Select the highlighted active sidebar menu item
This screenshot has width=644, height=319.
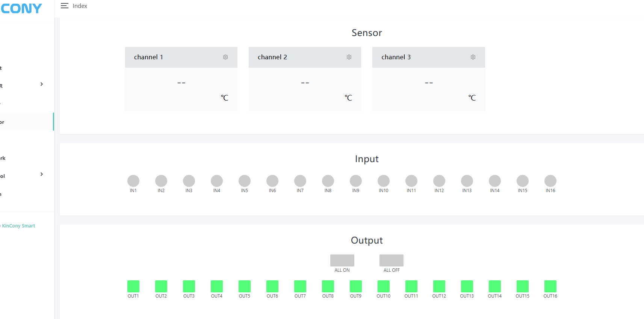click(x=26, y=122)
